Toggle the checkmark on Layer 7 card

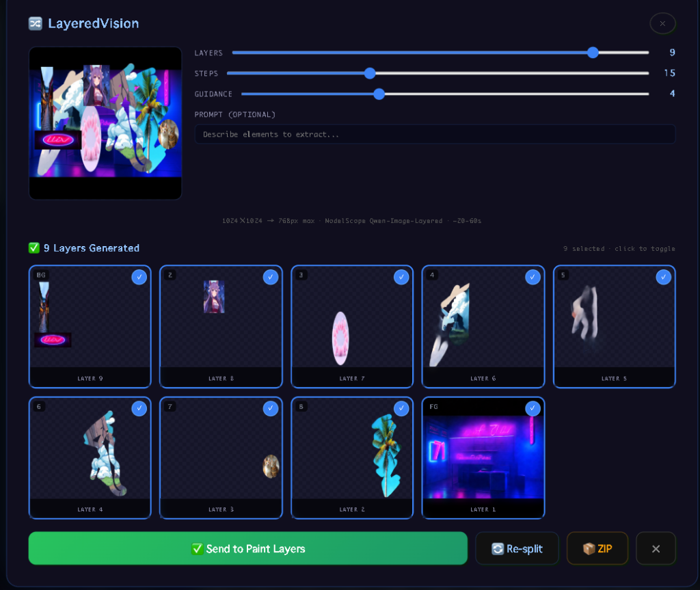pos(401,277)
